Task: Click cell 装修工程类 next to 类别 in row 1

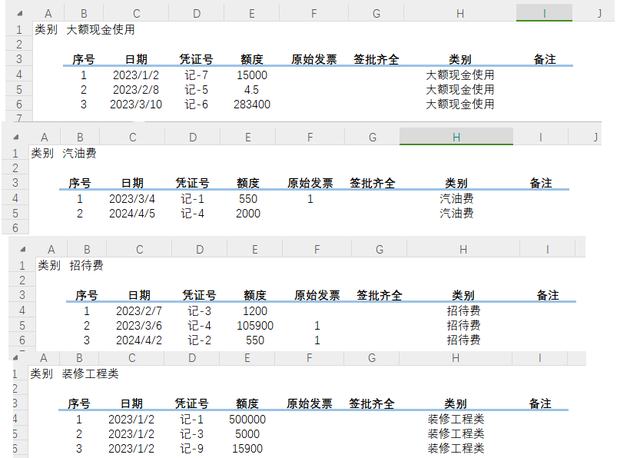Action: [x=90, y=374]
